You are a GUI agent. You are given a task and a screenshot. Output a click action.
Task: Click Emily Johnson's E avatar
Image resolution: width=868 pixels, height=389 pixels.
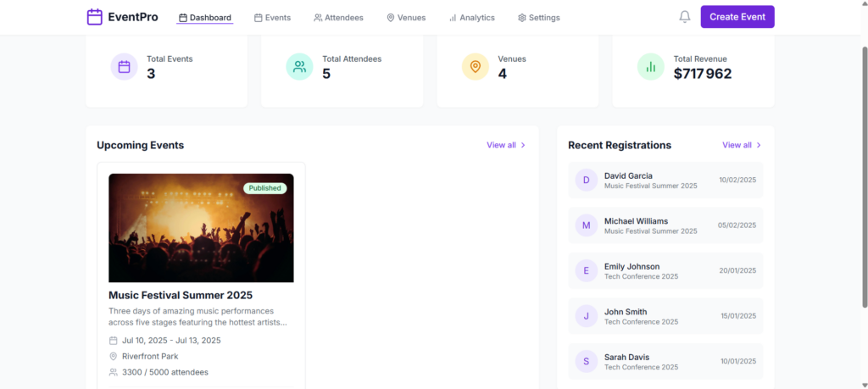pyautogui.click(x=587, y=270)
